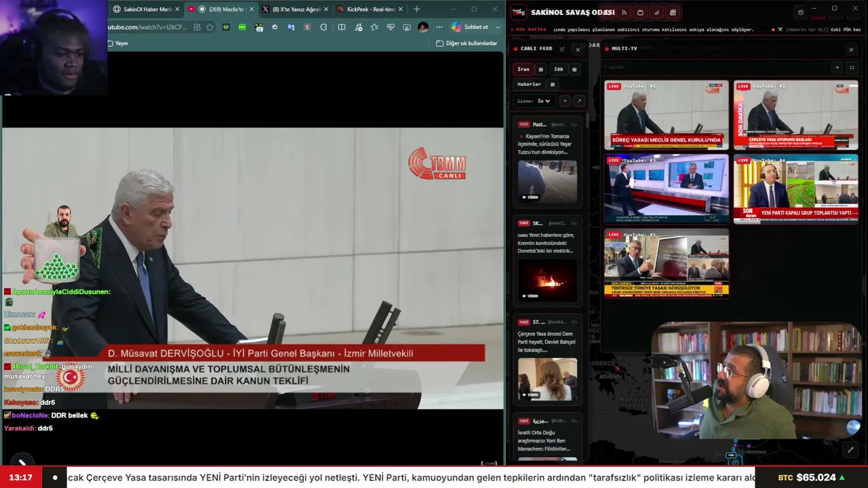
Task: Open the TV icon in Sakinol header
Action: click(x=640, y=12)
